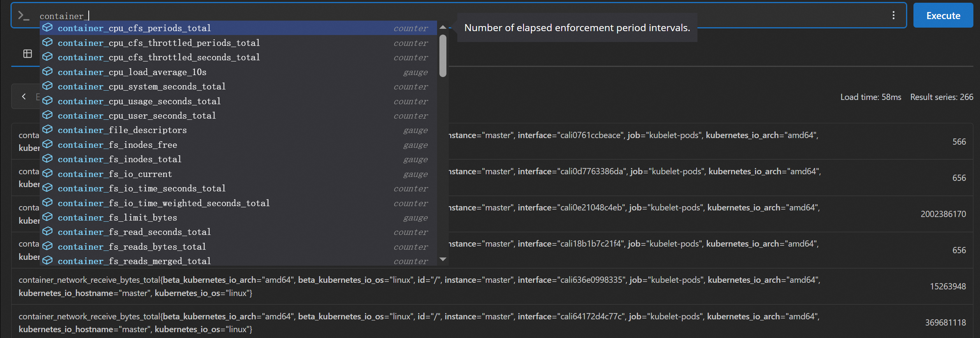Click inside the query expression input field
The image size is (980, 338).
467,16
